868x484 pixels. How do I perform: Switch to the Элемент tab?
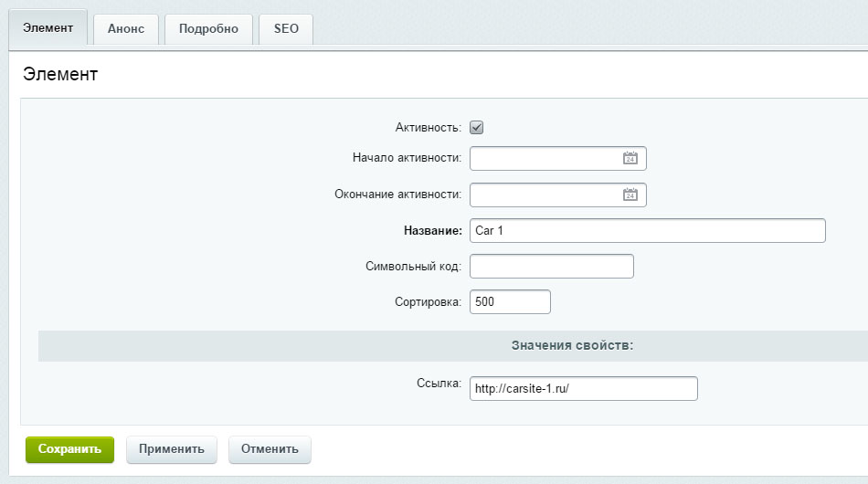48,28
